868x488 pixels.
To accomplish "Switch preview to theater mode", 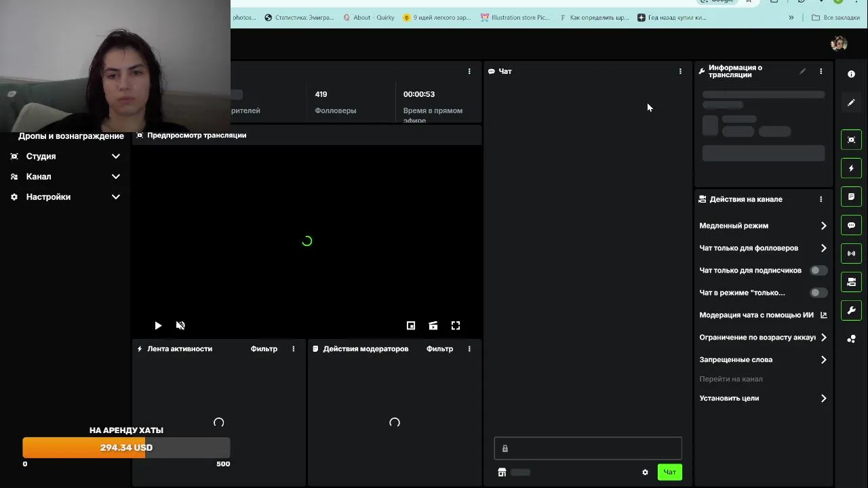I will (433, 326).
